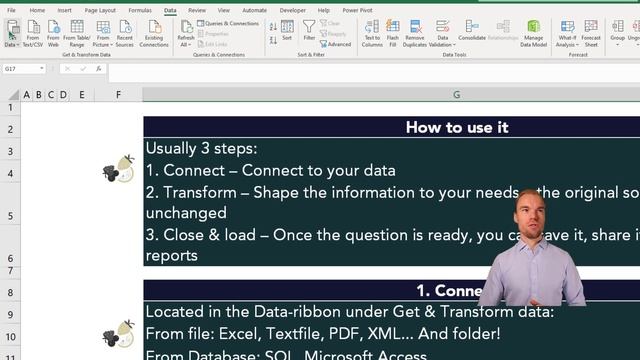Click the Name Box showing G17
The height and width of the screenshot is (360, 640).
tap(20, 69)
